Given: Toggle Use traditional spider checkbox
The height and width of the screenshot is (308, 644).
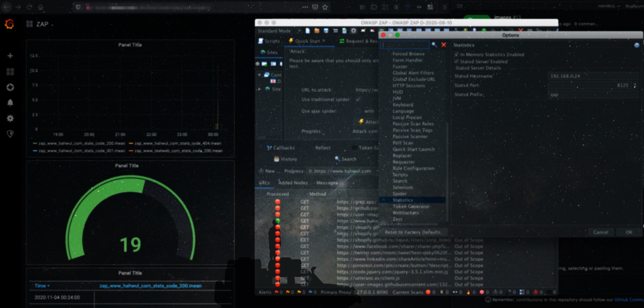Looking at the screenshot, I should [x=358, y=100].
